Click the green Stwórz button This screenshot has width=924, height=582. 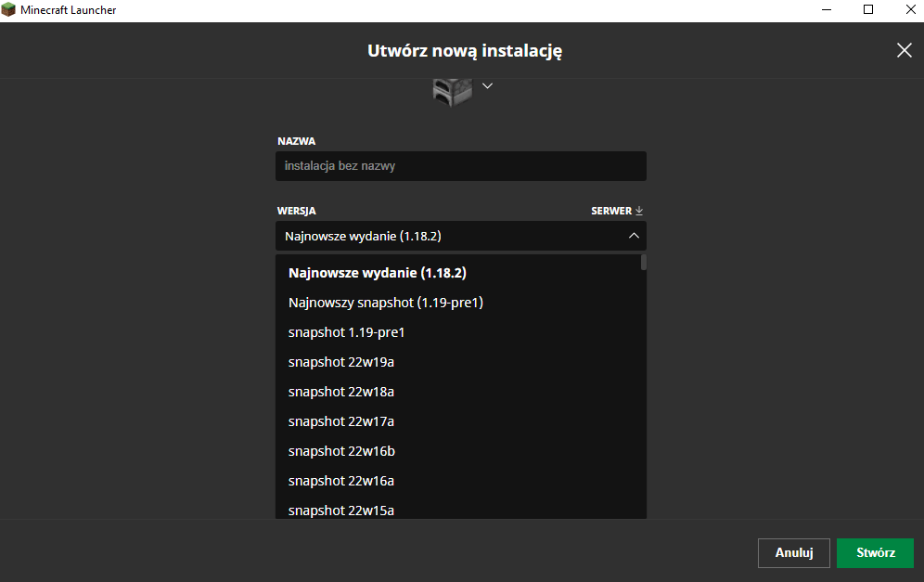pyautogui.click(x=875, y=553)
